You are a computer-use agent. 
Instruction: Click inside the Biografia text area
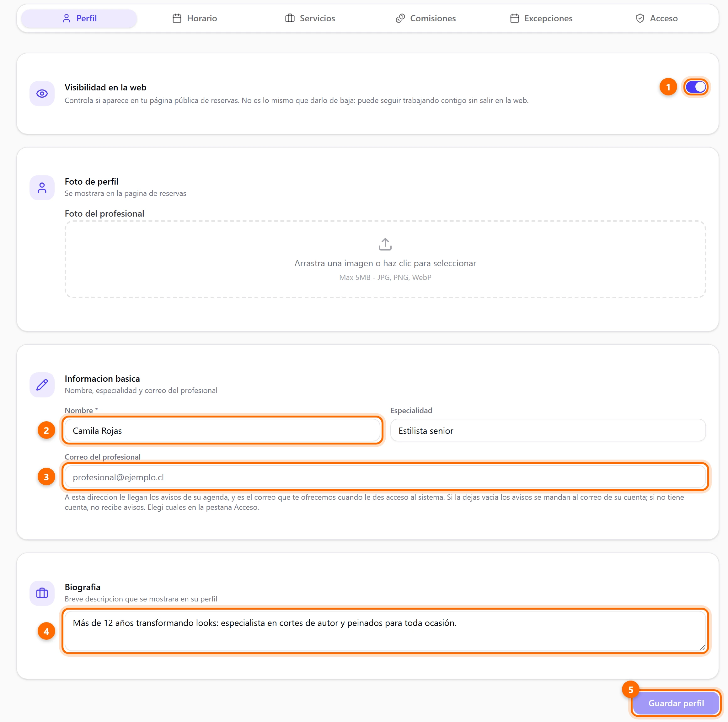pyautogui.click(x=385, y=631)
